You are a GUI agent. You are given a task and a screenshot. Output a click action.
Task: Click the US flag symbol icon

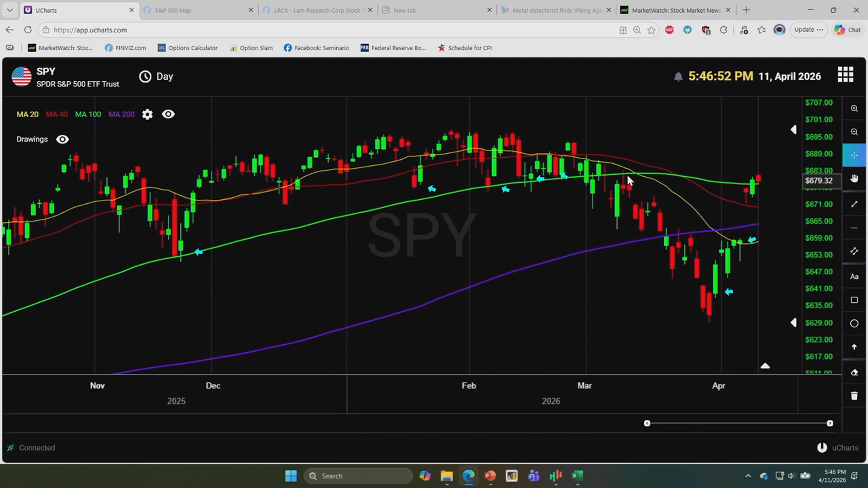21,76
